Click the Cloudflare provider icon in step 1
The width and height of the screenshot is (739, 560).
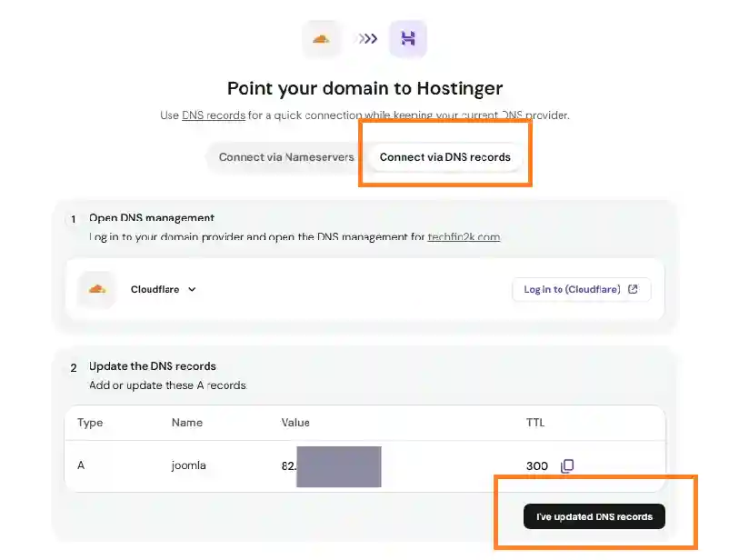point(96,289)
